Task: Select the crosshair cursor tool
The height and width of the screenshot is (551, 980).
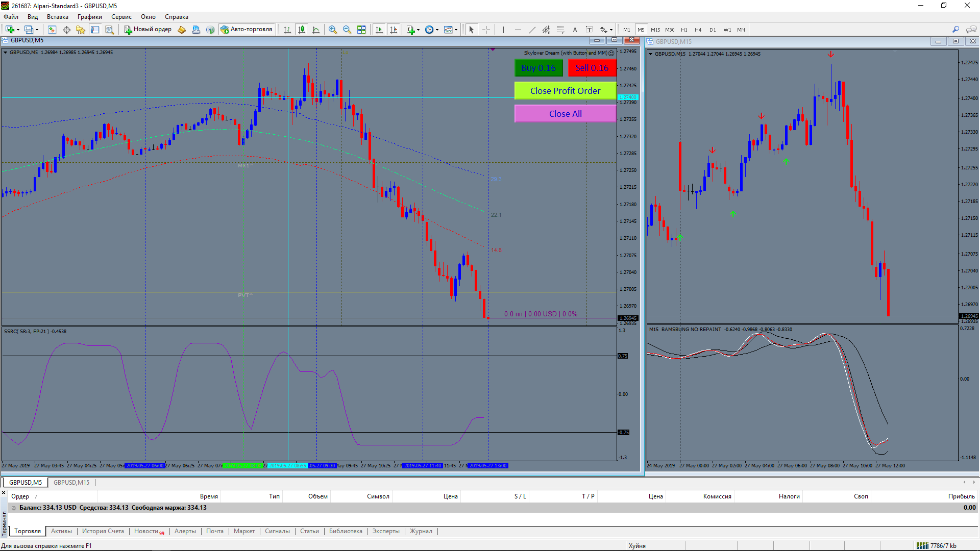Action: [x=486, y=30]
